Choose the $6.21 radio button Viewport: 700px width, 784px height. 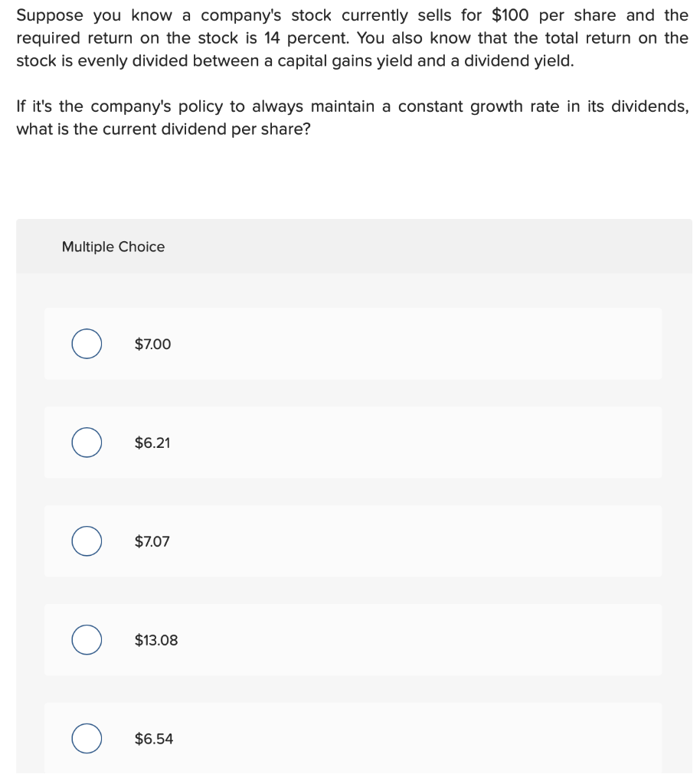pyautogui.click(x=87, y=443)
